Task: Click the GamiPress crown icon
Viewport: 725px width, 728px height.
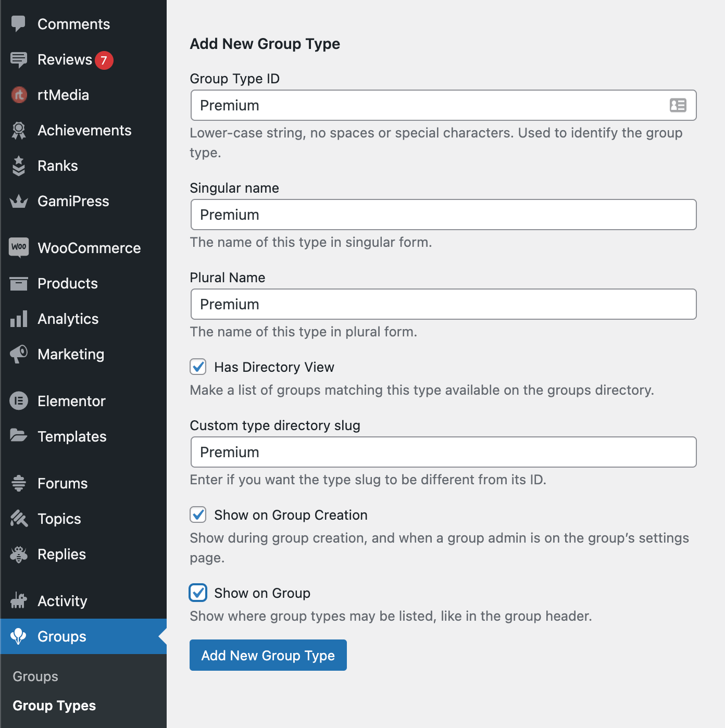Action: point(19,201)
